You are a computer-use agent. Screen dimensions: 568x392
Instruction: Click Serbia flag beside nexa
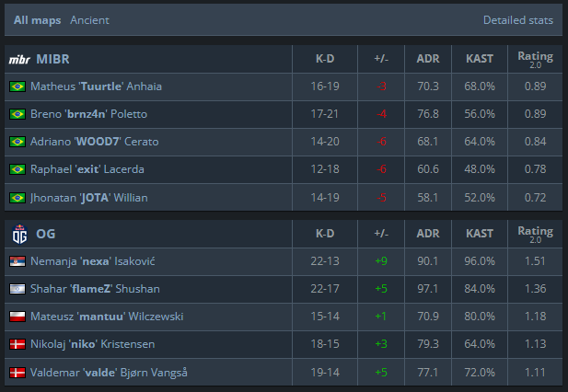[x=17, y=261]
